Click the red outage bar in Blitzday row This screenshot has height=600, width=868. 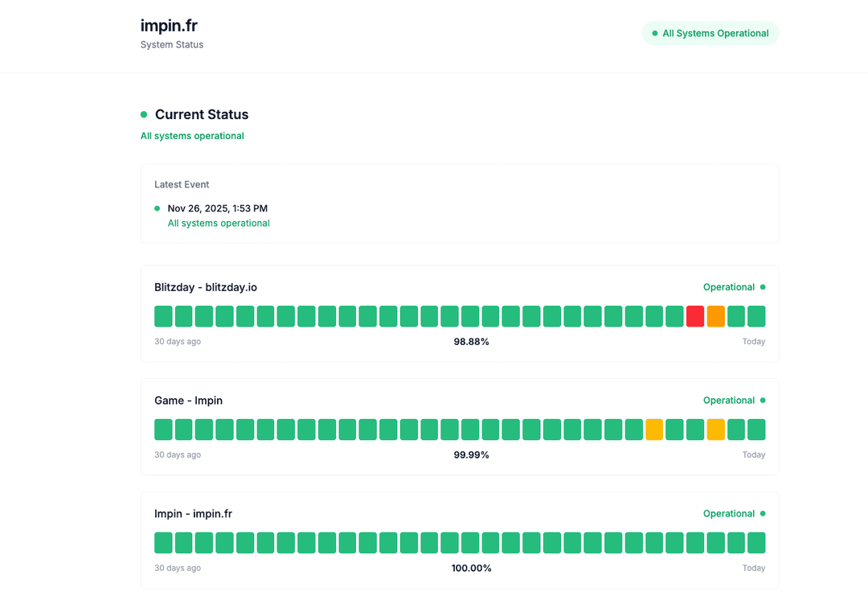pos(695,316)
